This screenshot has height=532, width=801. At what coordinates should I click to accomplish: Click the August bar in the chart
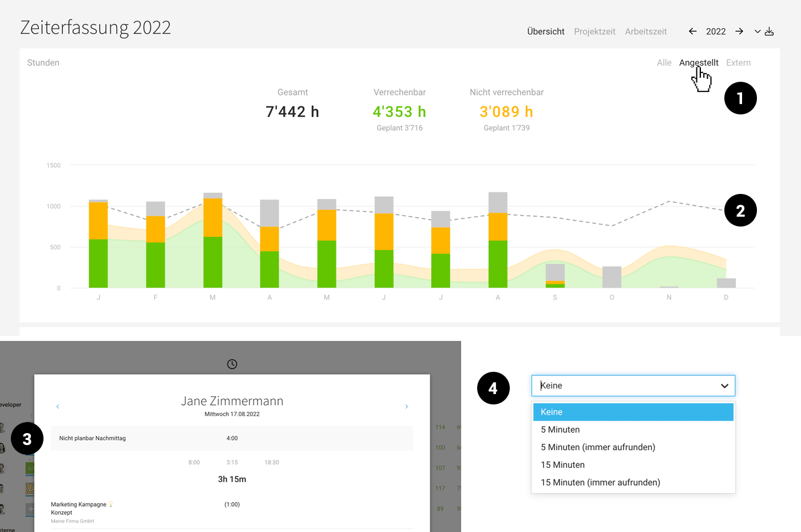point(498,240)
